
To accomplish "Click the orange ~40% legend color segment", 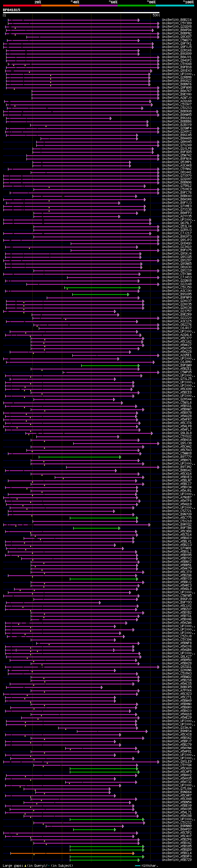I will (x=60, y=6).
